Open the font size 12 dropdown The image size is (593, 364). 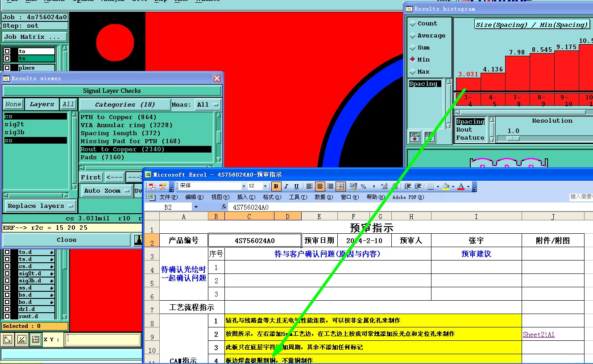(265, 186)
